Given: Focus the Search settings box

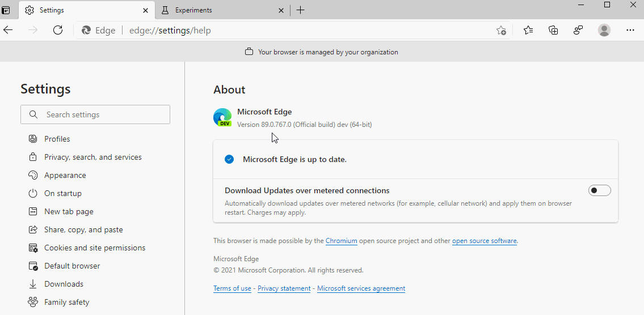Looking at the screenshot, I should tap(95, 114).
